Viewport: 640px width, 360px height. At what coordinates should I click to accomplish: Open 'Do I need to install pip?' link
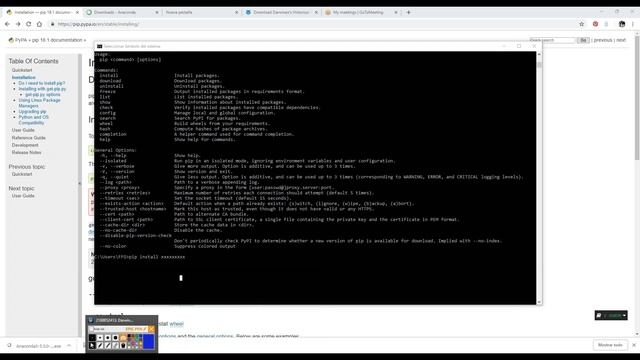42,83
